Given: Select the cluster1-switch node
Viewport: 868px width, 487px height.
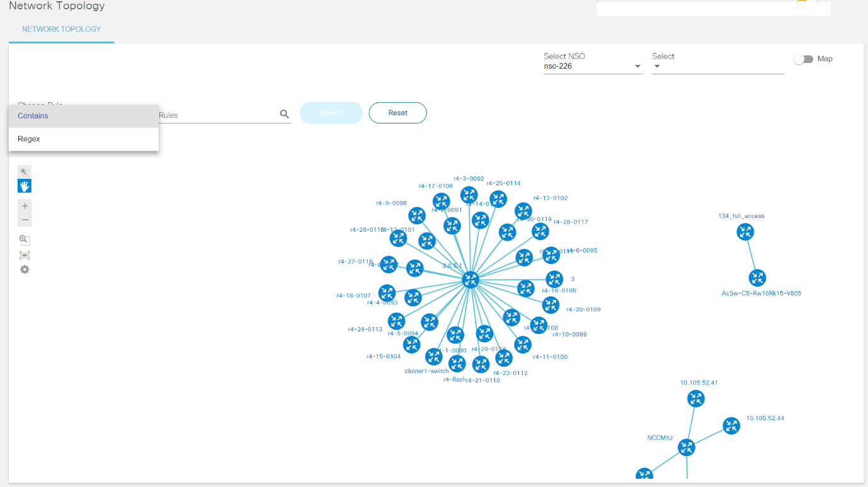Looking at the screenshot, I should pos(433,357).
